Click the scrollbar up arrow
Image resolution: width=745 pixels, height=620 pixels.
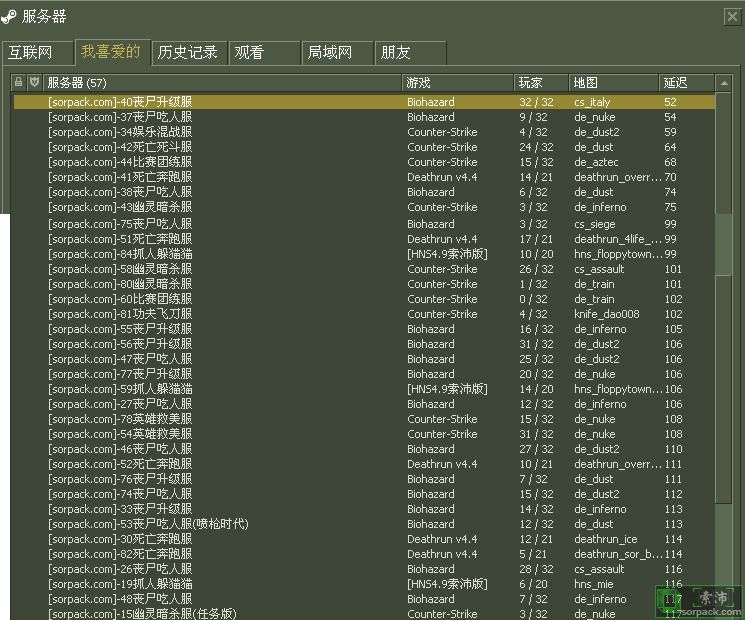724,82
